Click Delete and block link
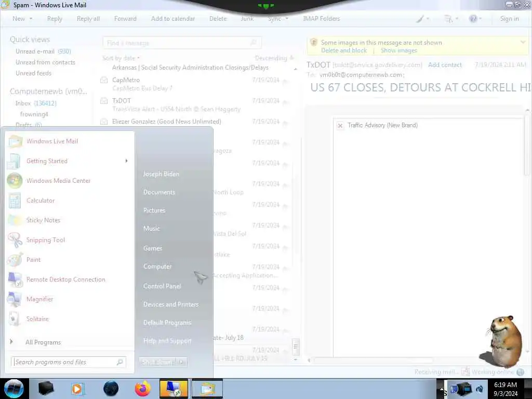The height and width of the screenshot is (399, 532). point(344,50)
